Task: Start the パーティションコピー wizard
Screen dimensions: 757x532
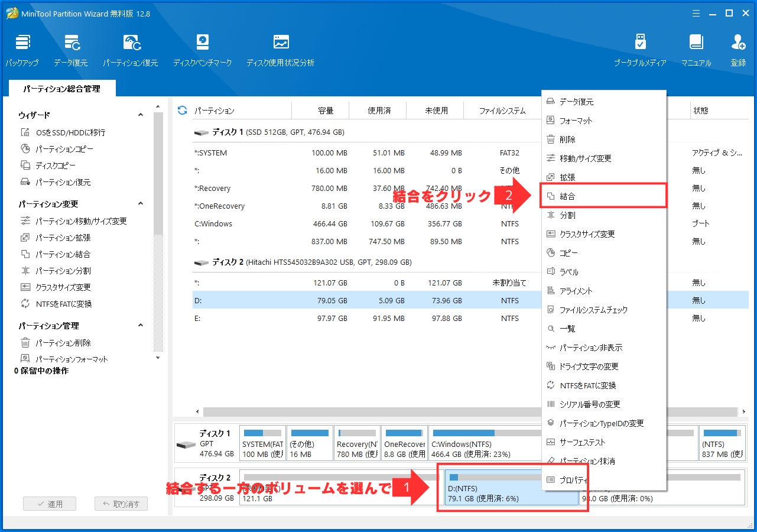Action: 57,149
